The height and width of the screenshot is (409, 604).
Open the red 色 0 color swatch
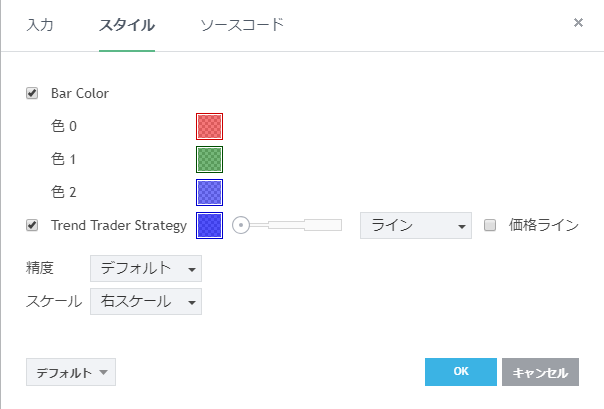coord(209,126)
